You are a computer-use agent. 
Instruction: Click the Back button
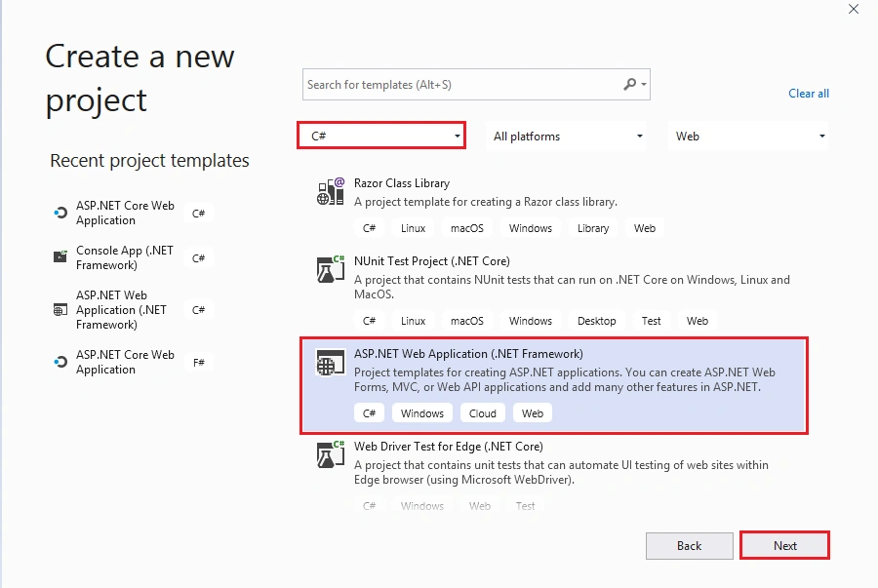tap(690, 545)
